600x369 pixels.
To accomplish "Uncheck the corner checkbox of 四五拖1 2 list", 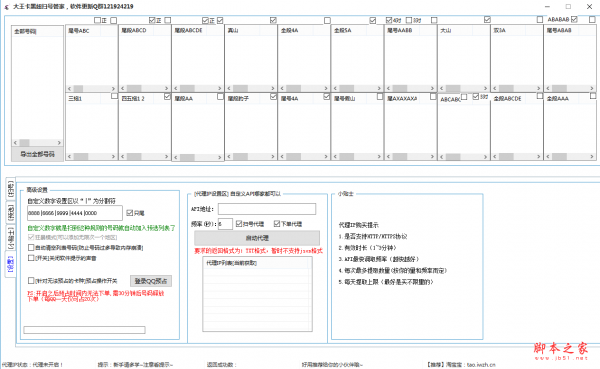I will (x=167, y=96).
